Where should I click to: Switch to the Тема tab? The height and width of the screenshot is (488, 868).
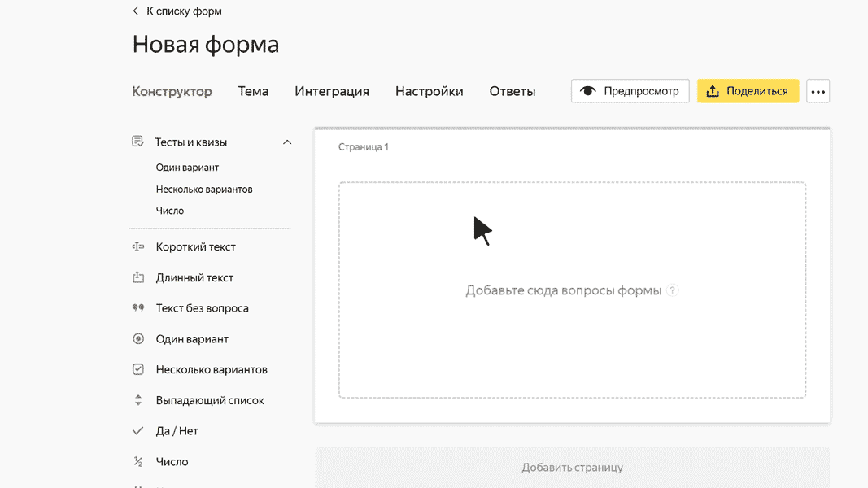point(253,91)
